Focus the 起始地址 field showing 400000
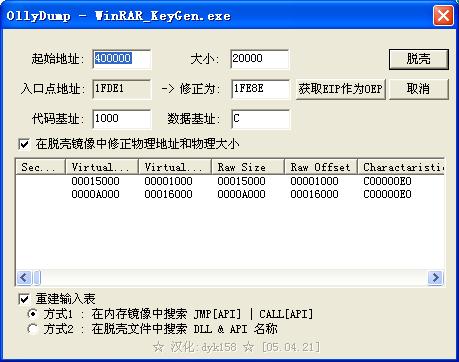This screenshot has width=459, height=362. tap(122, 59)
